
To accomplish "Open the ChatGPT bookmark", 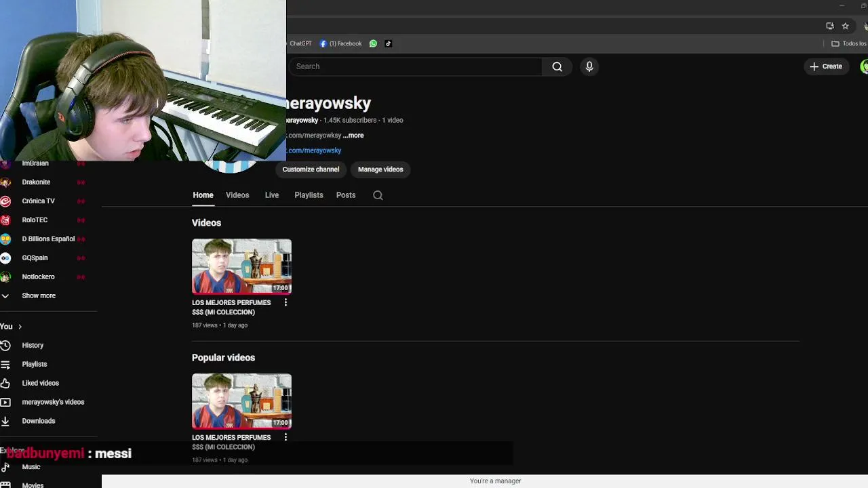I will click(300, 43).
